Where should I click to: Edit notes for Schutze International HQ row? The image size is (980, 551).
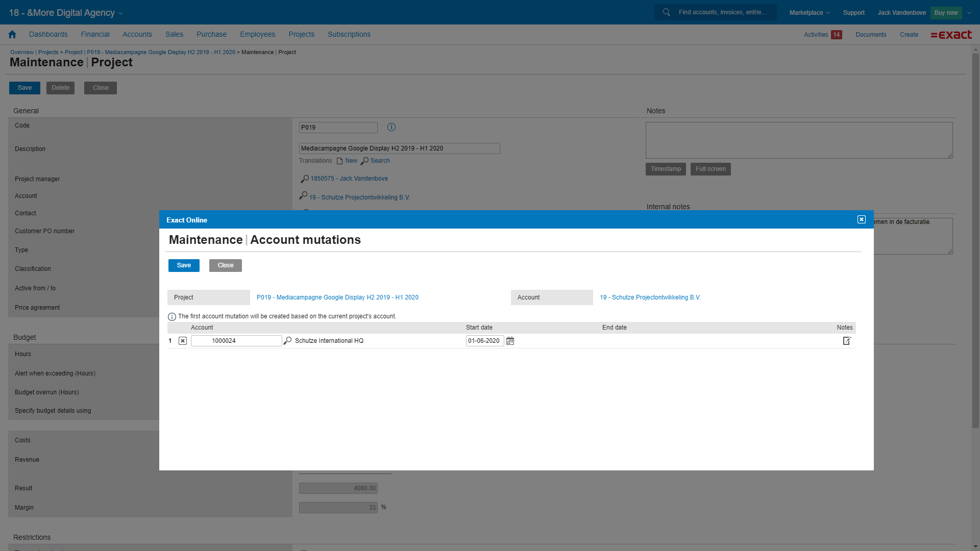[x=847, y=341]
